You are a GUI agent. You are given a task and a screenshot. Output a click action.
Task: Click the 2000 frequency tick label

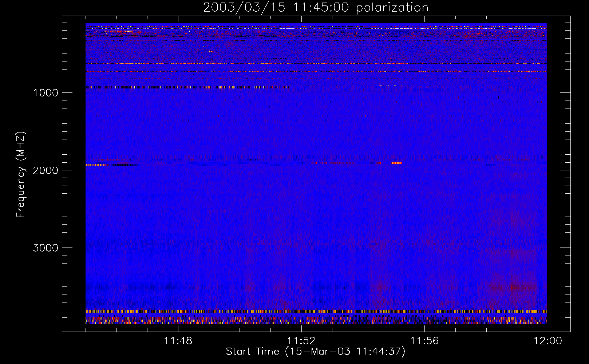click(46, 170)
